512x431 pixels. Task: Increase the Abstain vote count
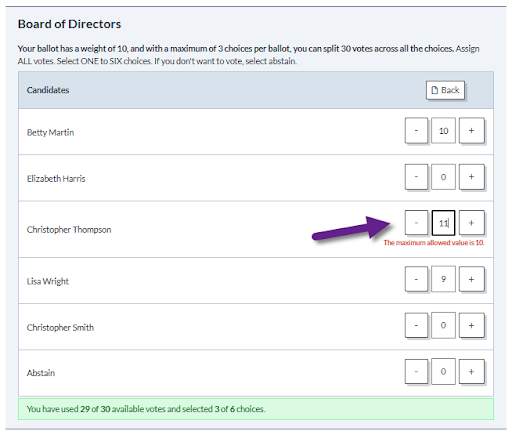coord(471,371)
